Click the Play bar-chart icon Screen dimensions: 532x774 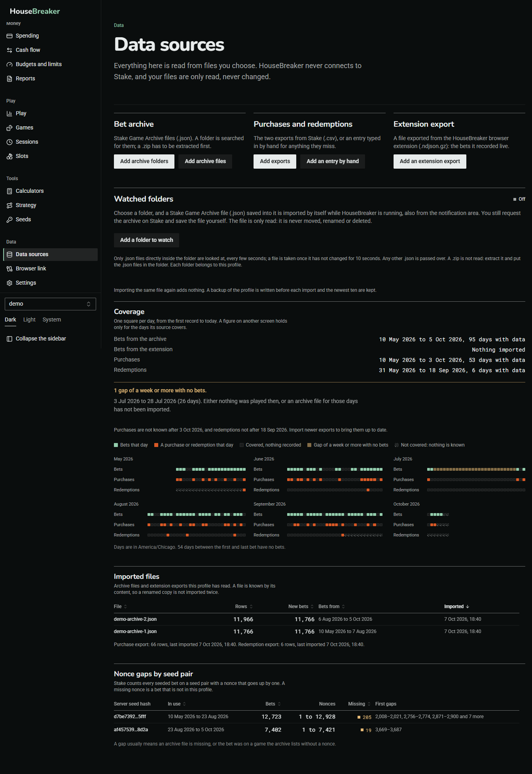pos(9,114)
